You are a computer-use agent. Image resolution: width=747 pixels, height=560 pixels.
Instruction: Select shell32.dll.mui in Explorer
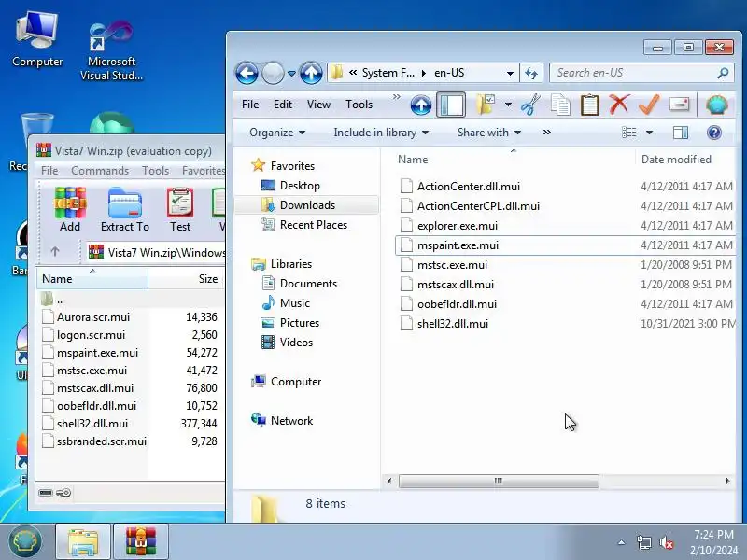pyautogui.click(x=452, y=323)
